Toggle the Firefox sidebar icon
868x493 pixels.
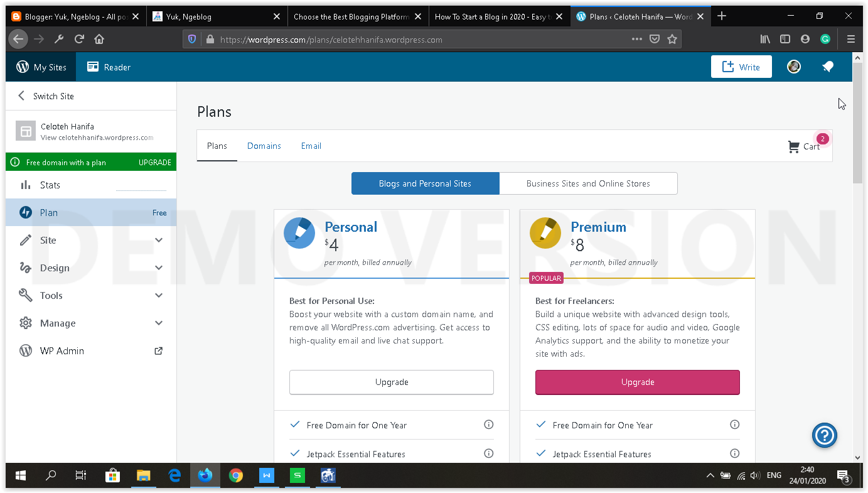(x=785, y=39)
